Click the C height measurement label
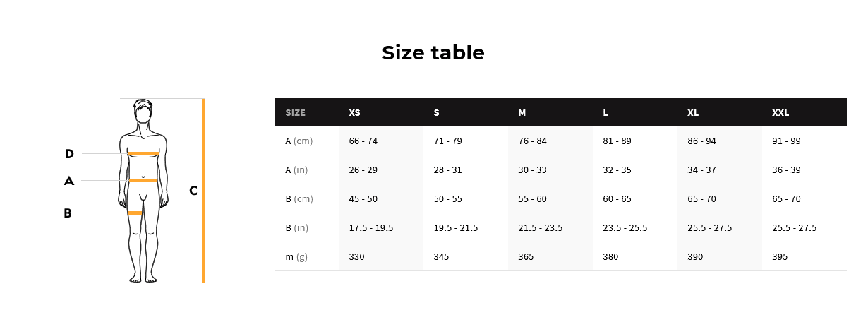 [193, 191]
